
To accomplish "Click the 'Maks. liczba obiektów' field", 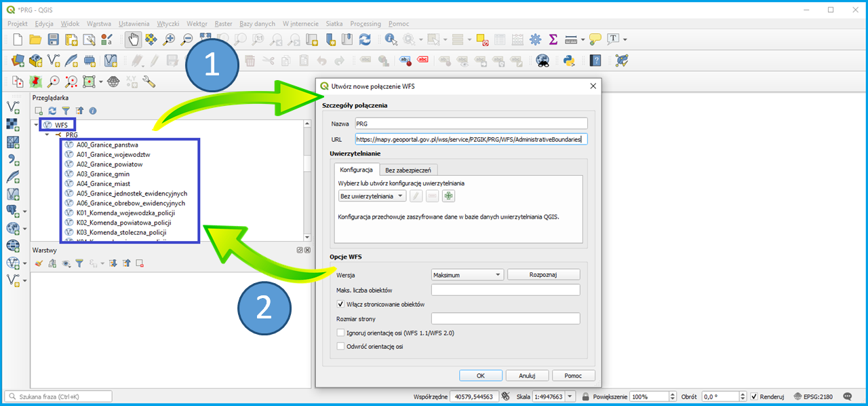I will click(506, 290).
